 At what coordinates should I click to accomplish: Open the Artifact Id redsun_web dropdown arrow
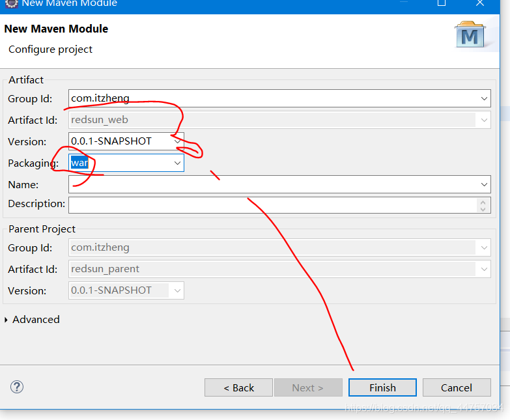point(484,120)
